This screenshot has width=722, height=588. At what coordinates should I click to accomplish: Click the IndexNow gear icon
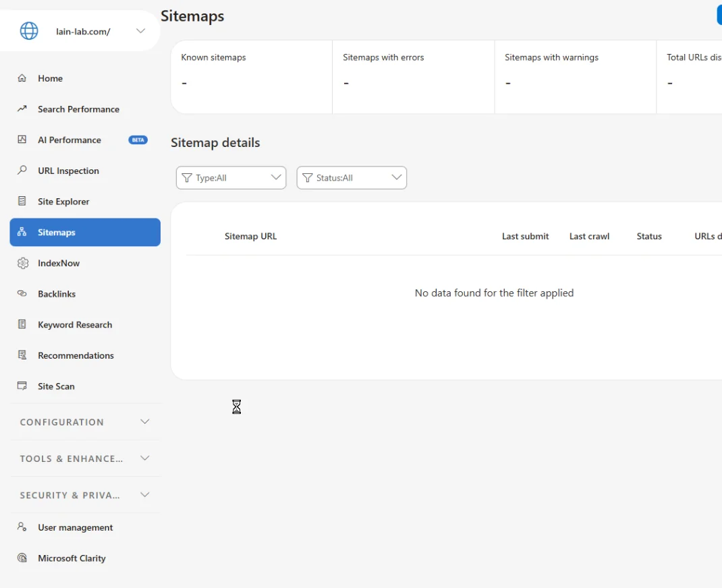click(x=22, y=263)
